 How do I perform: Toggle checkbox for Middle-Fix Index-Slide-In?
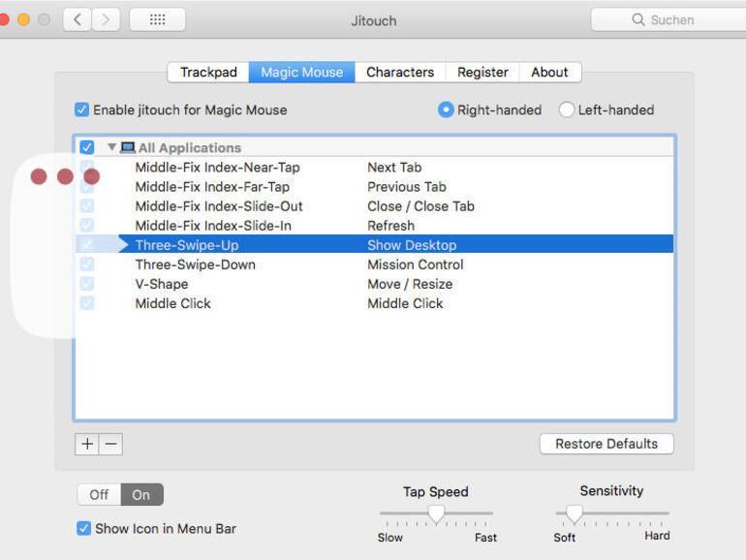pyautogui.click(x=87, y=226)
